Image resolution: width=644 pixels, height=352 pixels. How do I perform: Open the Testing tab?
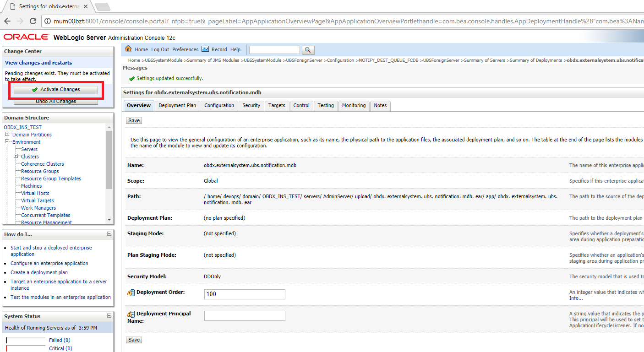326,105
